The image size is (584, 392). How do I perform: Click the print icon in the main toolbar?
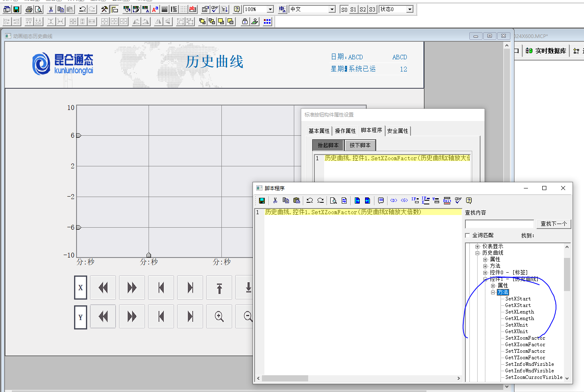coord(29,9)
